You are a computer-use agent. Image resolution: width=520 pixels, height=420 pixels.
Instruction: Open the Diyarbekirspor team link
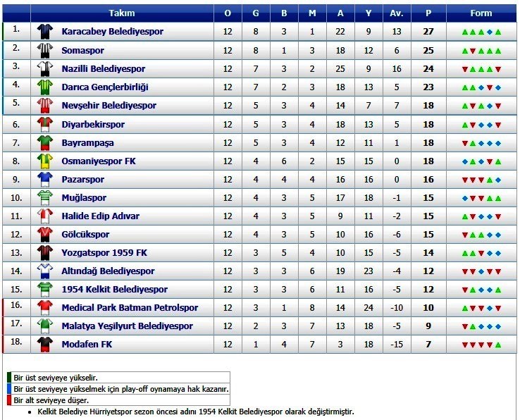93,125
